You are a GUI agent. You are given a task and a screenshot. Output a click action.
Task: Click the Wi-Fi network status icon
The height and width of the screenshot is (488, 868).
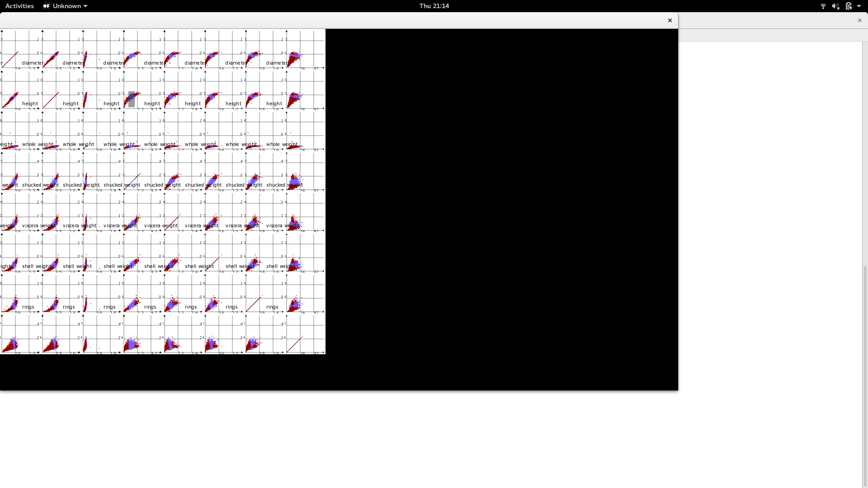coord(823,6)
